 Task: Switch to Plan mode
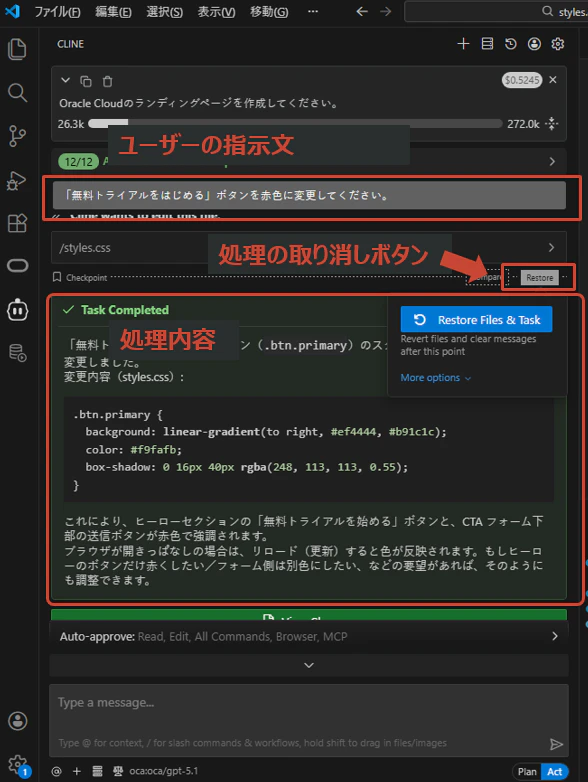tap(527, 772)
